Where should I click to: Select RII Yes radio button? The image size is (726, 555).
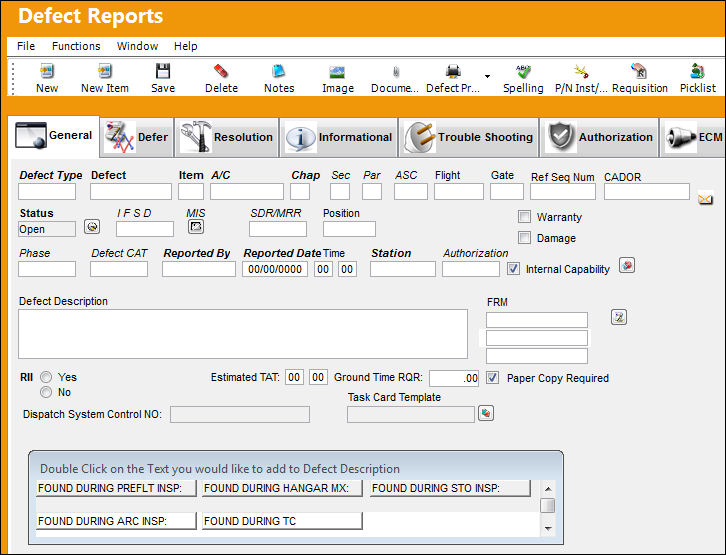pos(46,377)
